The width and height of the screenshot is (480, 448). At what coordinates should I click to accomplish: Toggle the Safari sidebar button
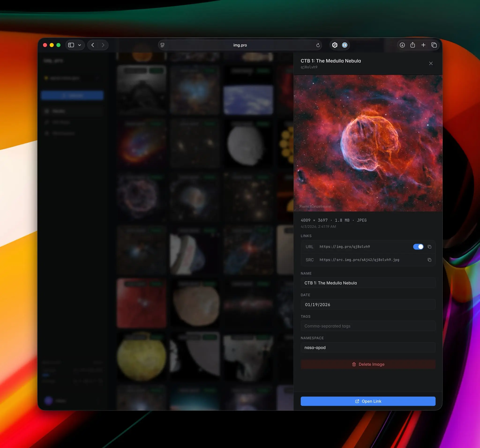tap(71, 45)
